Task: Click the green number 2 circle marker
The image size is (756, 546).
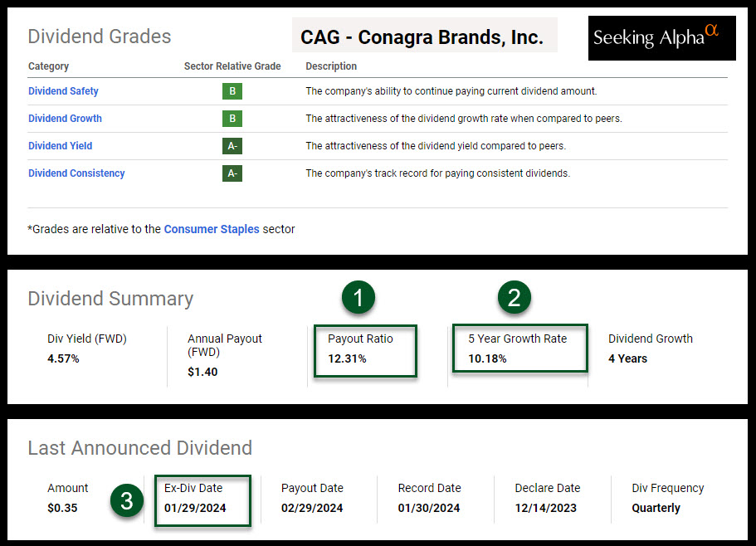Action: pyautogui.click(x=514, y=298)
